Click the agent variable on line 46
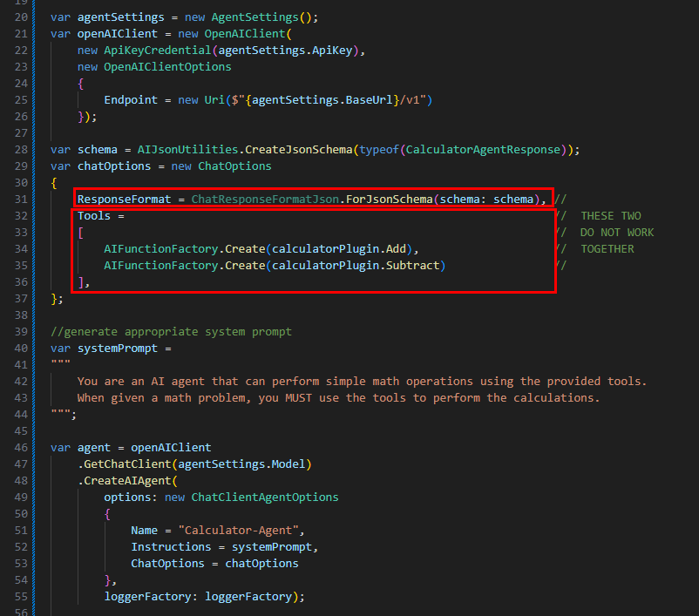This screenshot has height=616, width=699. (93, 448)
